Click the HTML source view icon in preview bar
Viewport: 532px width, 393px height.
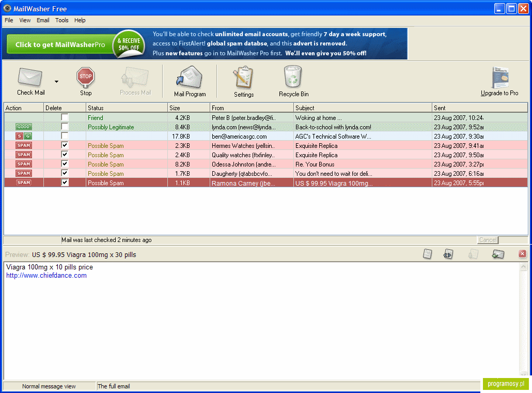[448, 254]
